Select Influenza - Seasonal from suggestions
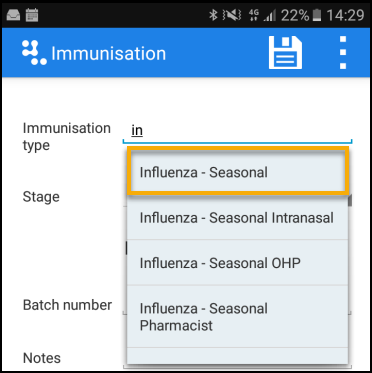The width and height of the screenshot is (372, 373). coord(238,171)
